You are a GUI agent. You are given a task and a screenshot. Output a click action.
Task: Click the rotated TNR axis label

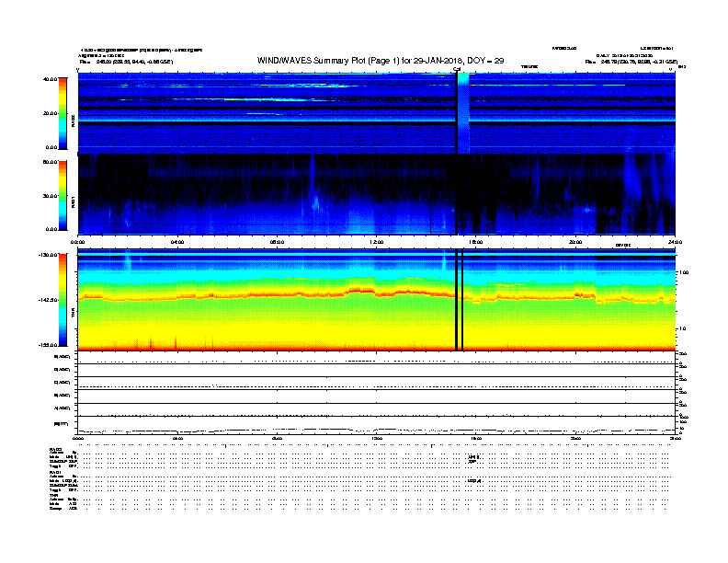click(x=73, y=314)
